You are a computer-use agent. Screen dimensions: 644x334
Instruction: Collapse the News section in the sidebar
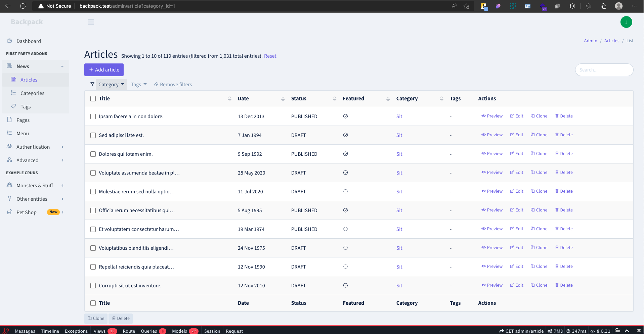(62, 66)
